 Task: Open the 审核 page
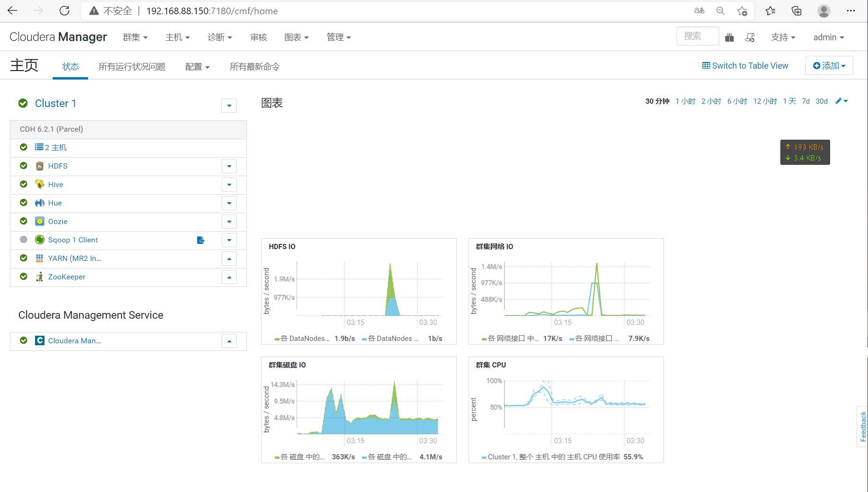258,37
